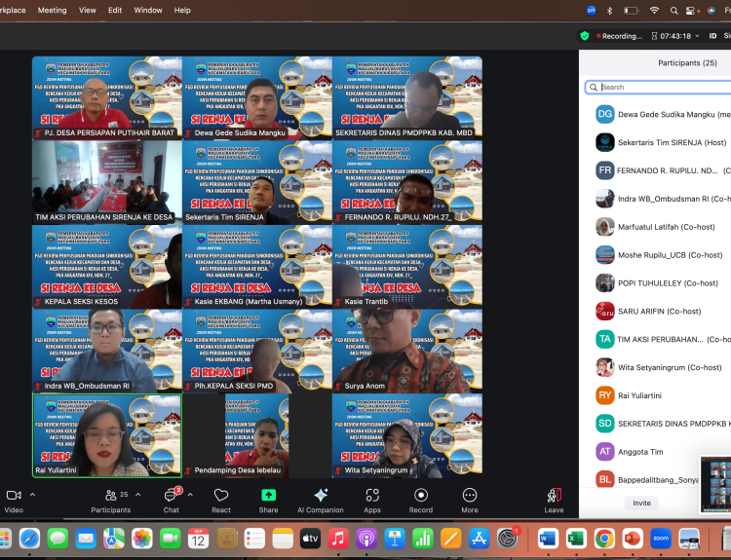The image size is (731, 560).
Task: Toggle the Video camera button
Action: click(x=14, y=495)
